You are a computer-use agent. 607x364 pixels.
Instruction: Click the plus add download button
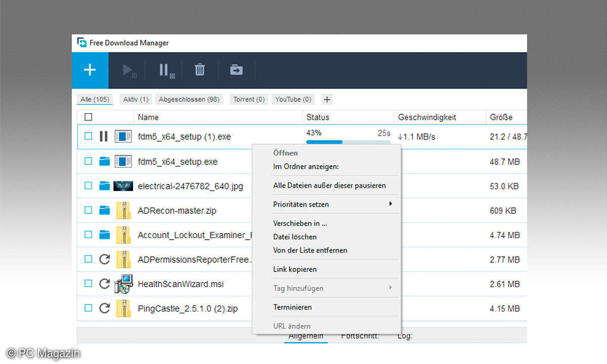click(90, 70)
